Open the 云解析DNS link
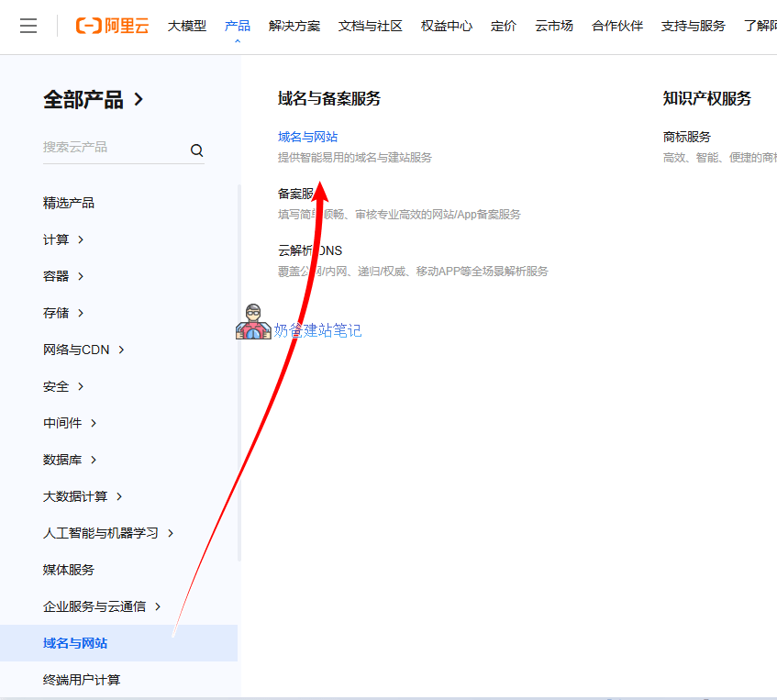Image resolution: width=777 pixels, height=700 pixels. pyautogui.click(x=308, y=250)
